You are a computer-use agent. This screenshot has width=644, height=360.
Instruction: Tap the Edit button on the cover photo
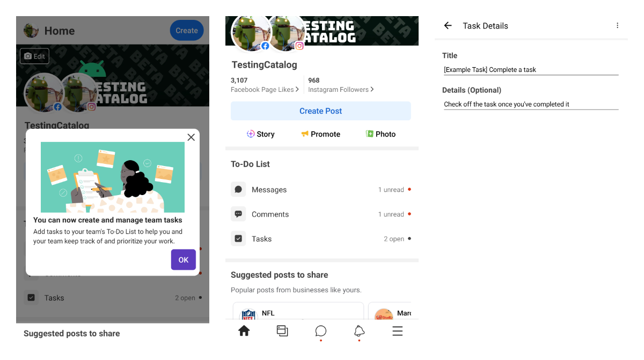[x=34, y=56]
